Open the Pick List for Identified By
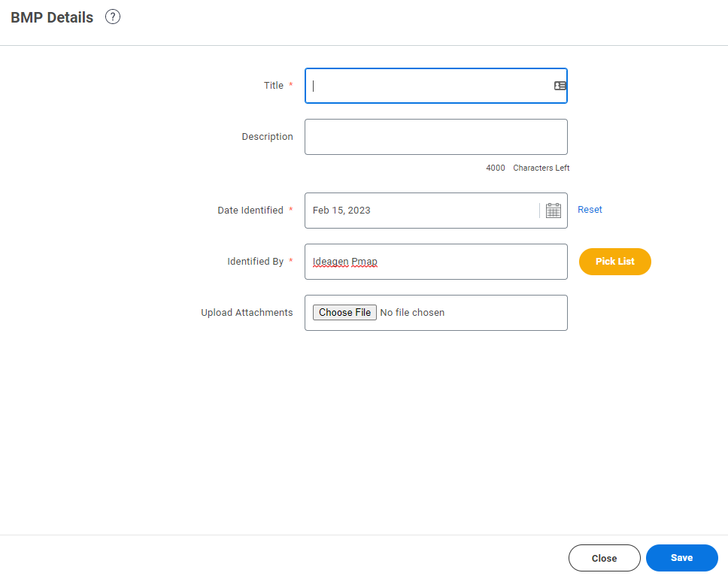The height and width of the screenshot is (576, 728). (614, 262)
